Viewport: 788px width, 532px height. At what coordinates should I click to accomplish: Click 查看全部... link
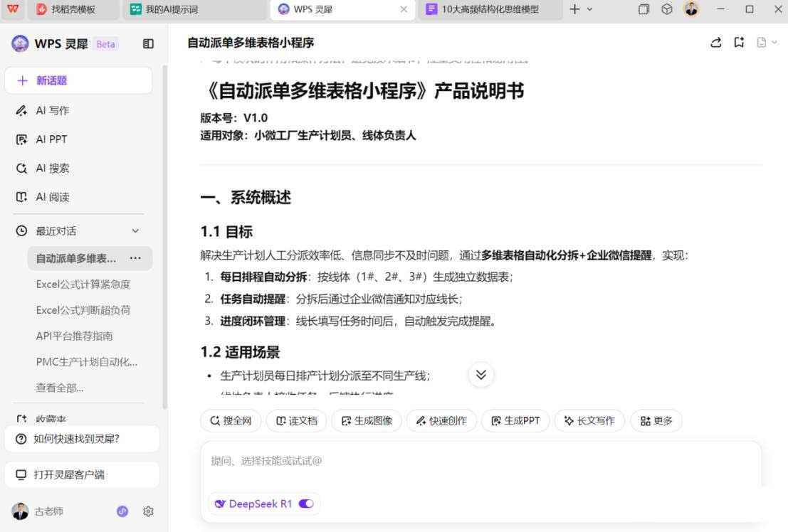[59, 388]
